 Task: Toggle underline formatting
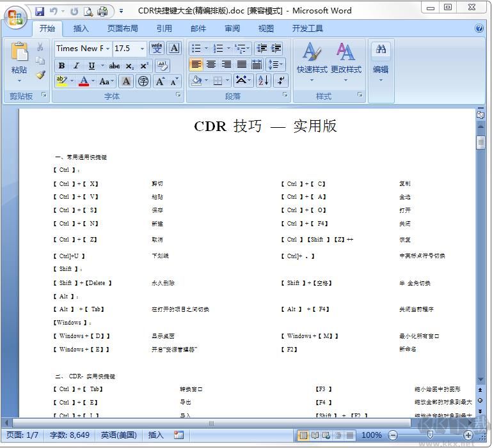coord(91,66)
